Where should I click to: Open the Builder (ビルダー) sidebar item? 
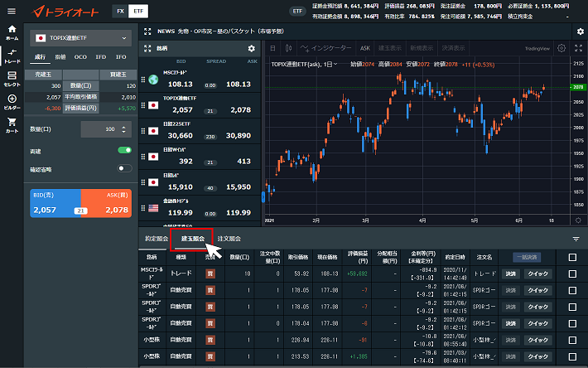12,102
